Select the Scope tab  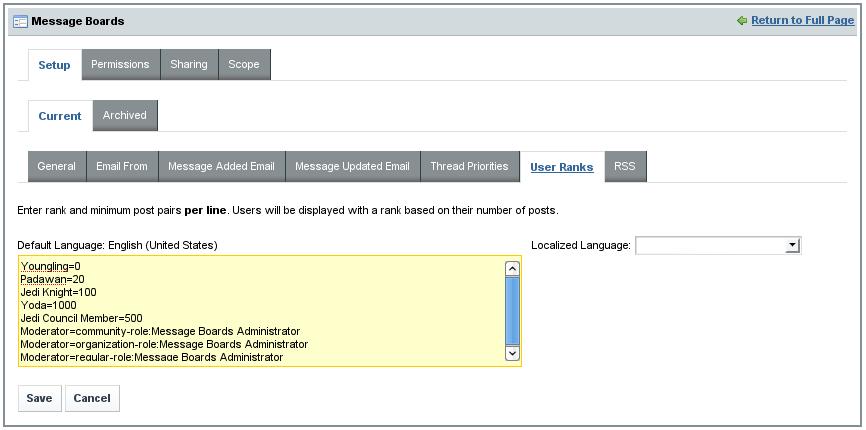tap(244, 64)
